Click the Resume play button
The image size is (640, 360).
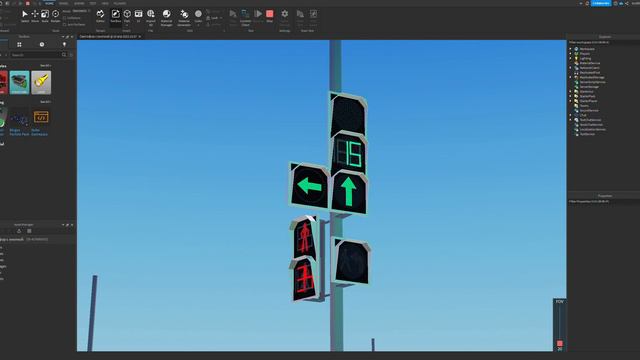[258, 14]
